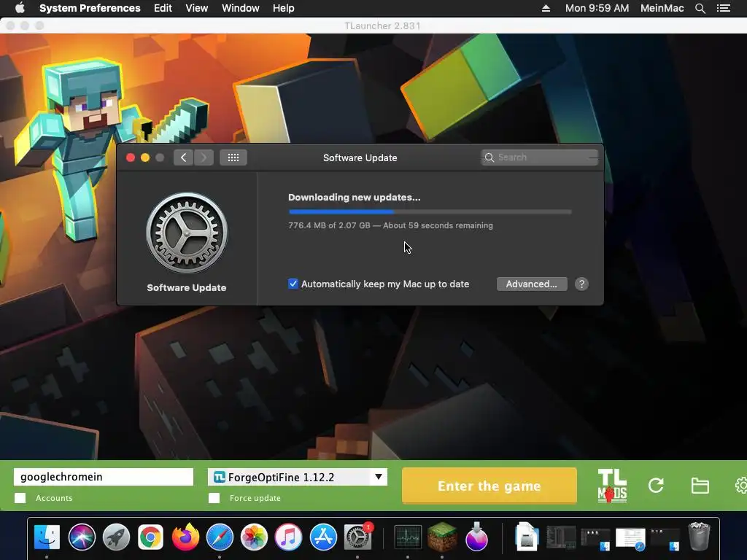The image size is (747, 560).
Task: Click "Downloading new updates..." text
Action: point(355,197)
